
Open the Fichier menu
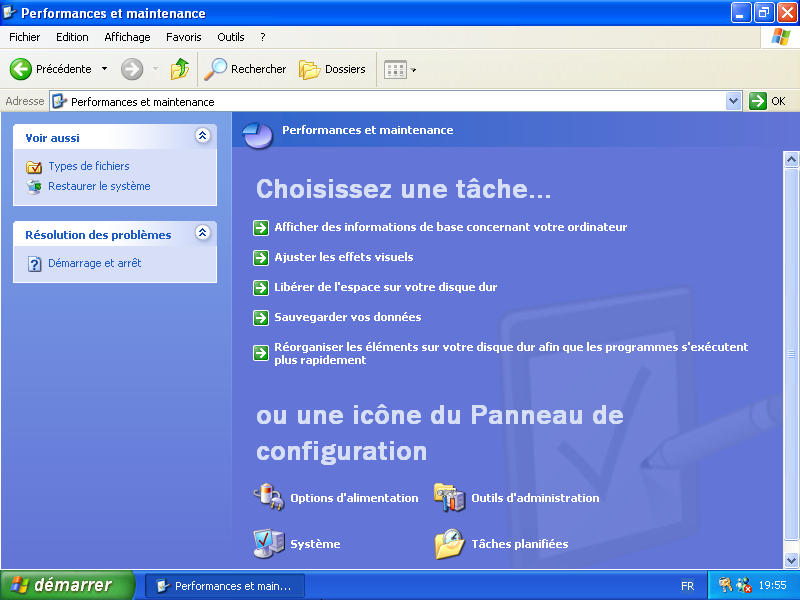coord(24,37)
